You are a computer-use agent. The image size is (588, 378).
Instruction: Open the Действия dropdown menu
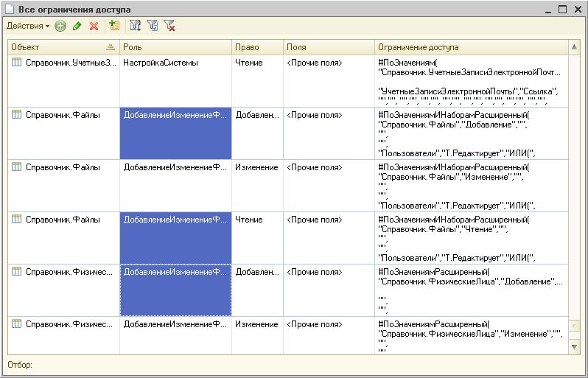click(28, 26)
